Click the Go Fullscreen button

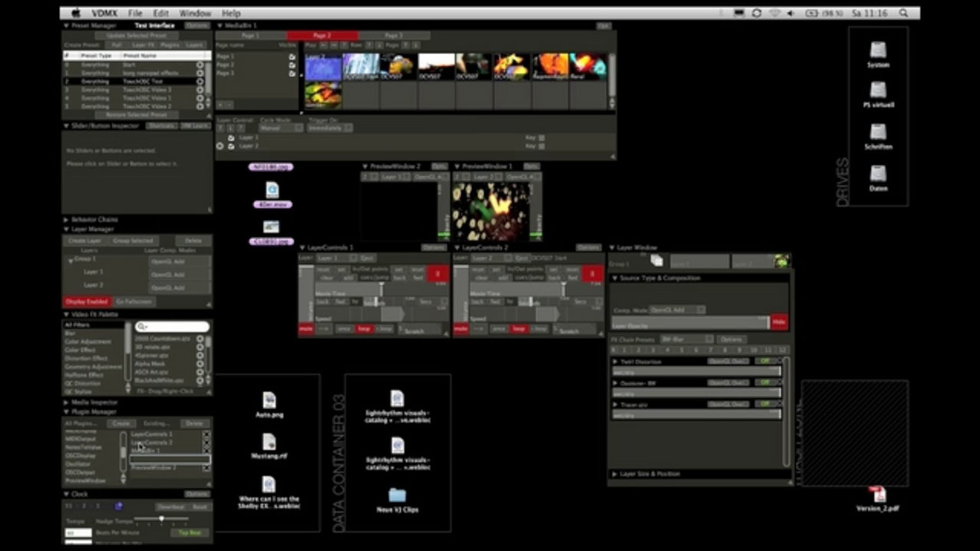pos(134,302)
